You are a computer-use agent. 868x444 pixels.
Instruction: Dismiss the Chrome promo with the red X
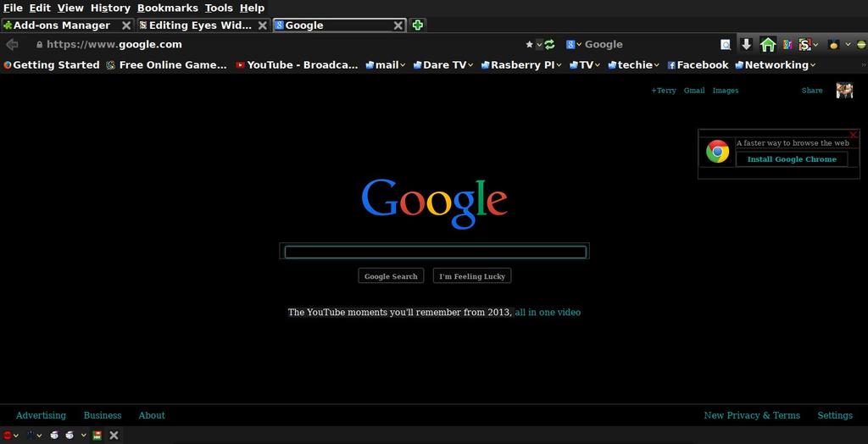pyautogui.click(x=853, y=135)
